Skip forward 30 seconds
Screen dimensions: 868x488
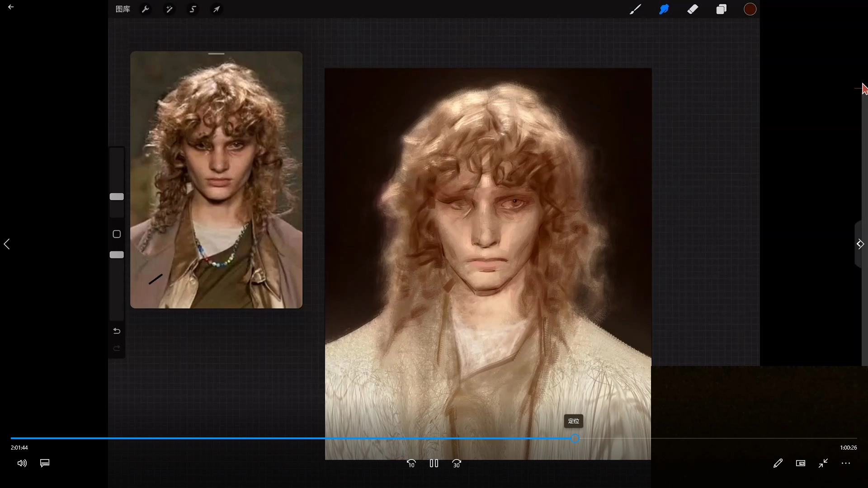tap(457, 464)
